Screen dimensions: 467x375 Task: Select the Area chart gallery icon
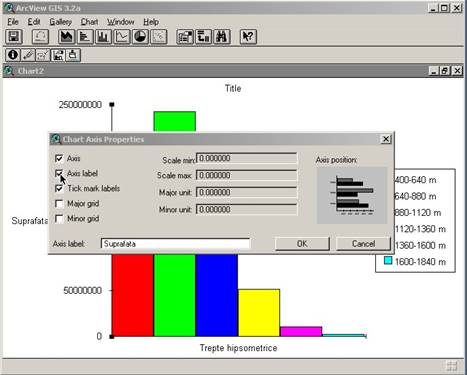coord(67,37)
